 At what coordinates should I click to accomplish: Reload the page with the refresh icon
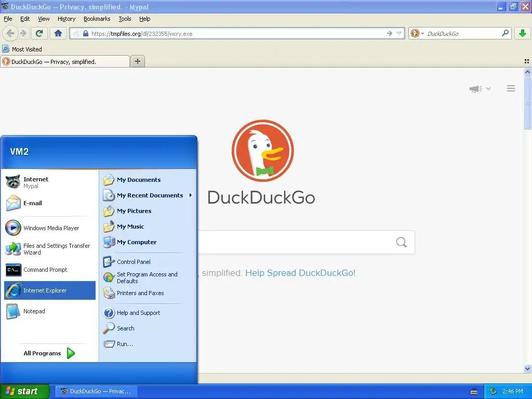pyautogui.click(x=39, y=33)
